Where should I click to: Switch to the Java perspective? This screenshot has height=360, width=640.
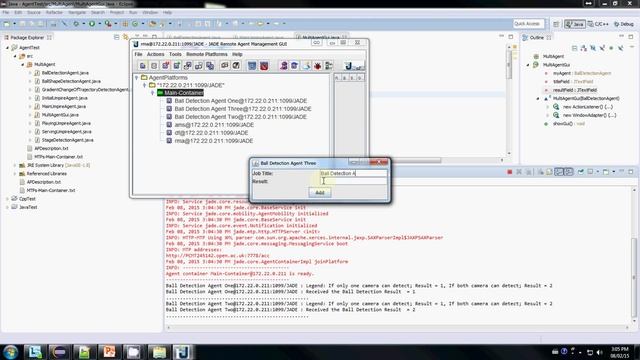[x=575, y=24]
